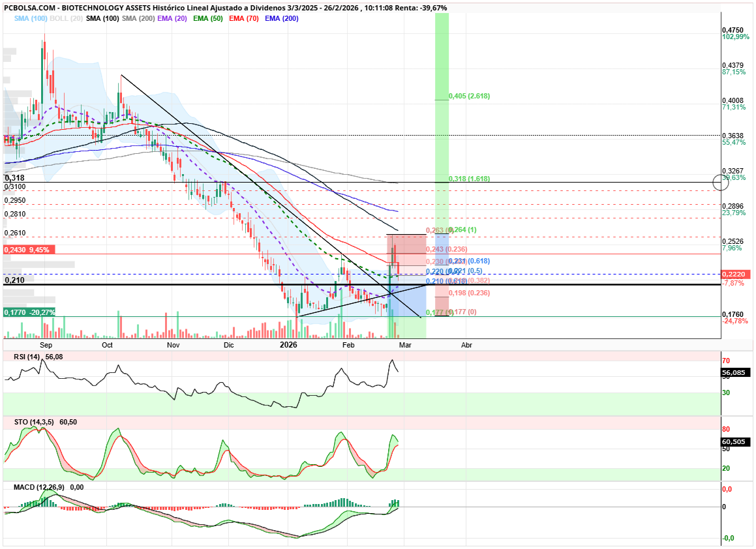Viewport: 756px width, 549px height.
Task: Click the Mar axis label
Action: click(404, 346)
